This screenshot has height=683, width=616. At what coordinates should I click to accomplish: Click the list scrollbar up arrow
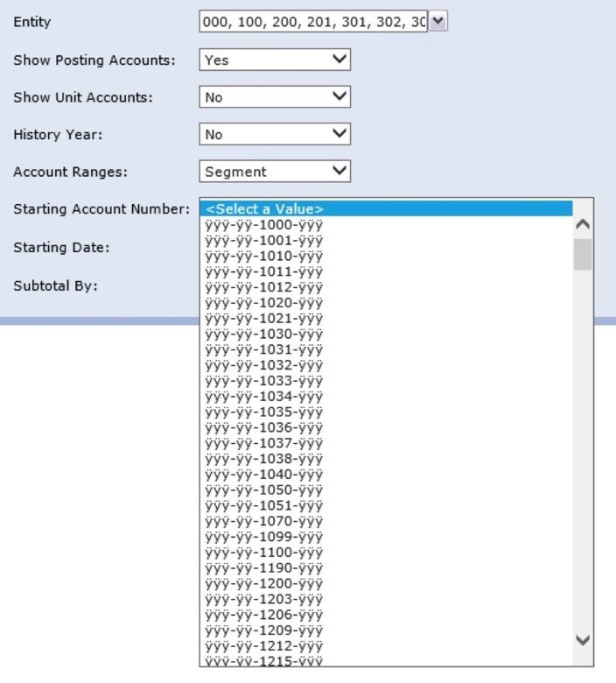pos(583,225)
